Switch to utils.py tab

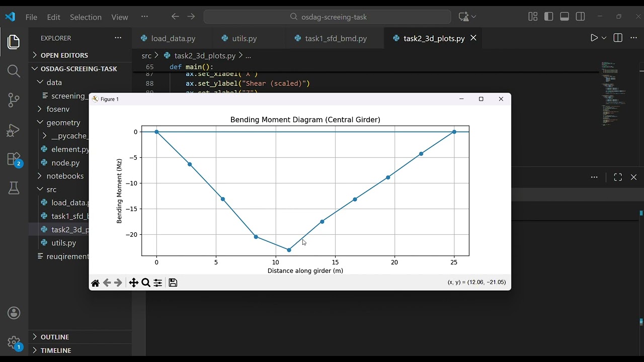click(x=245, y=38)
